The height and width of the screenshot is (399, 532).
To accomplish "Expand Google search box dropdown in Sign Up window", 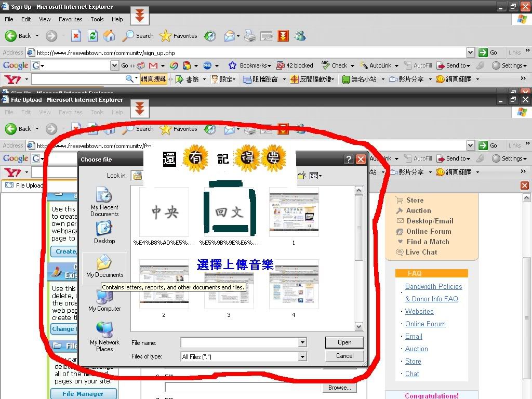I will (x=115, y=65).
